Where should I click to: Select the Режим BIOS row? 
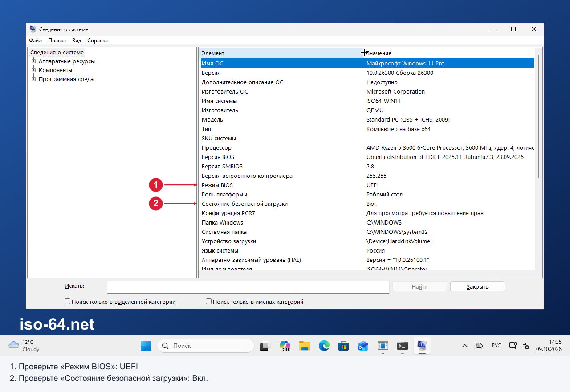(367, 185)
